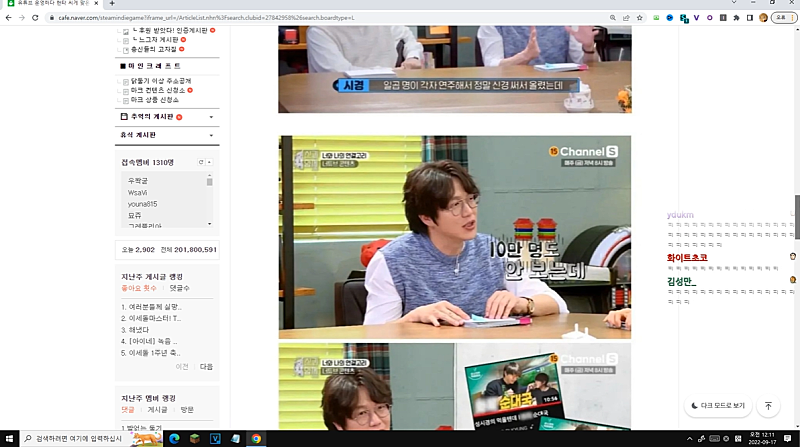Click the Windows taskbar search box
This screenshot has height=447, width=800.
(x=91, y=438)
